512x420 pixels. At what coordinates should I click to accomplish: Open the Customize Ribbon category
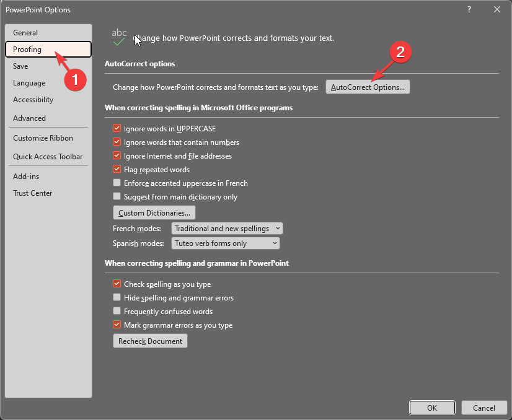pos(48,138)
